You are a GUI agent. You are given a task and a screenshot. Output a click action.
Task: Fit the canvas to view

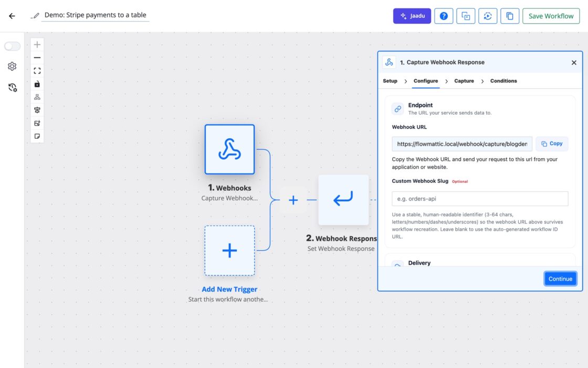(37, 71)
